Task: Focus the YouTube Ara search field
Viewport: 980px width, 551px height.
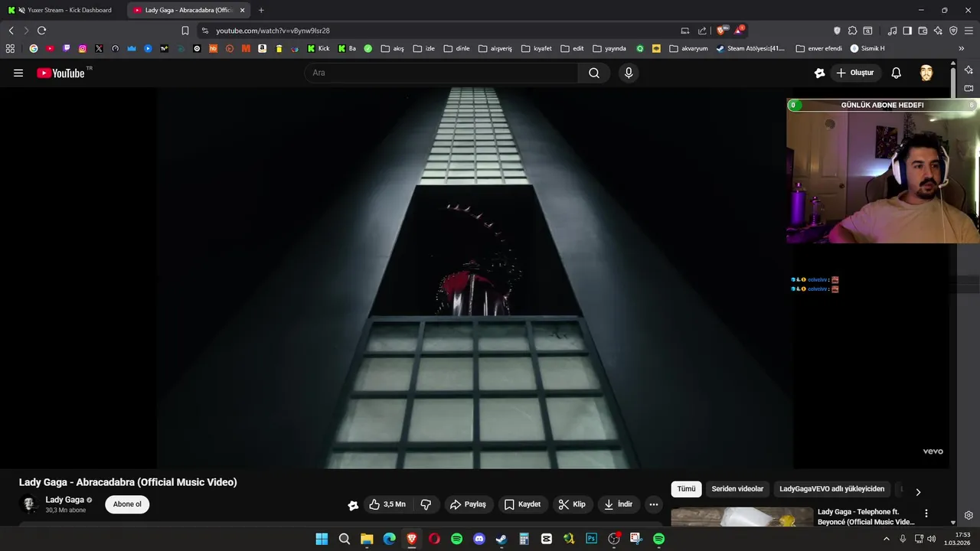Action: 441,73
